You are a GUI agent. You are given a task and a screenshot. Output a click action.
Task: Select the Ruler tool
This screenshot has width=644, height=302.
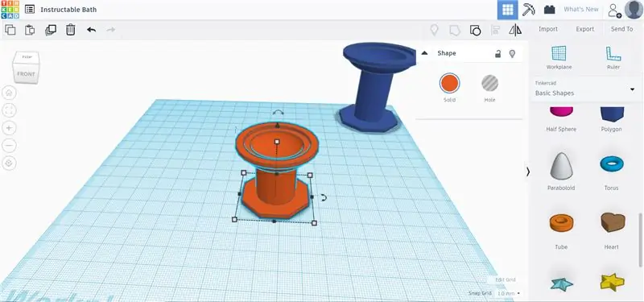tap(613, 57)
